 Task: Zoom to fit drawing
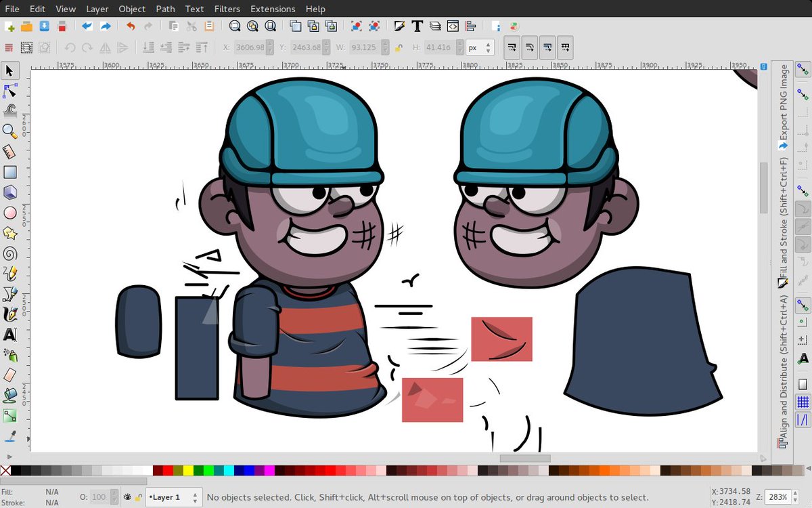252,26
